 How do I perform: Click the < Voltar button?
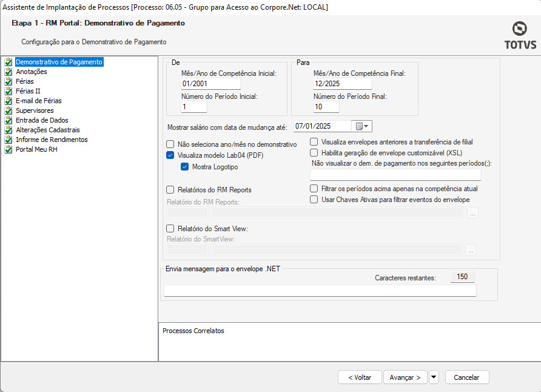click(360, 377)
